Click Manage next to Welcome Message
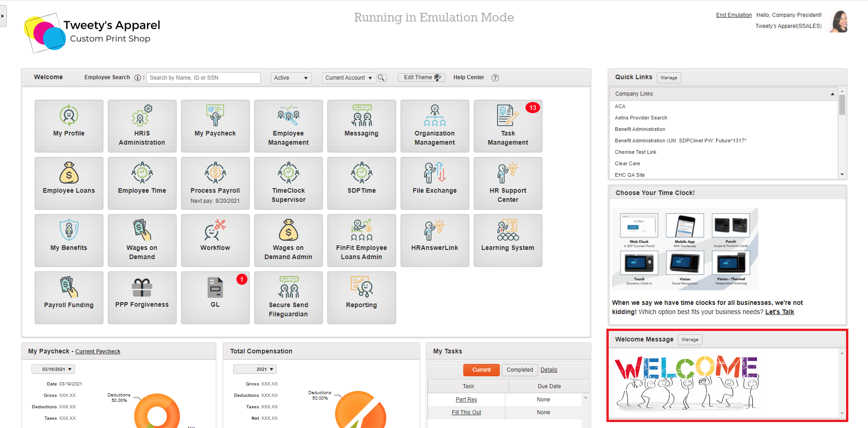This screenshot has height=428, width=868. 690,340
